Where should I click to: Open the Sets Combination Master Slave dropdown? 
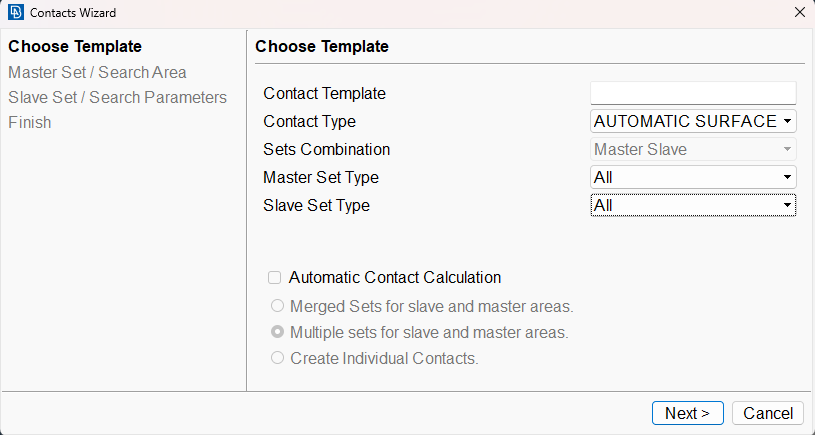(693, 149)
